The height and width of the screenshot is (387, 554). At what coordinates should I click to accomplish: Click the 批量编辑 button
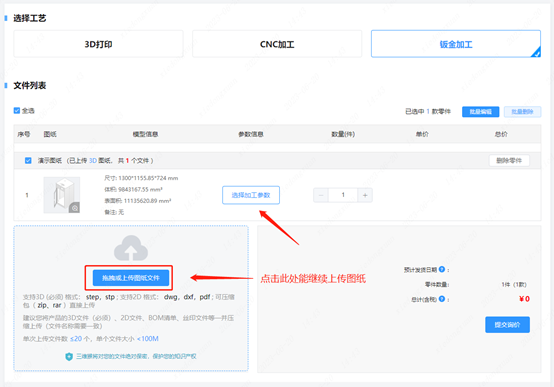[x=481, y=112]
